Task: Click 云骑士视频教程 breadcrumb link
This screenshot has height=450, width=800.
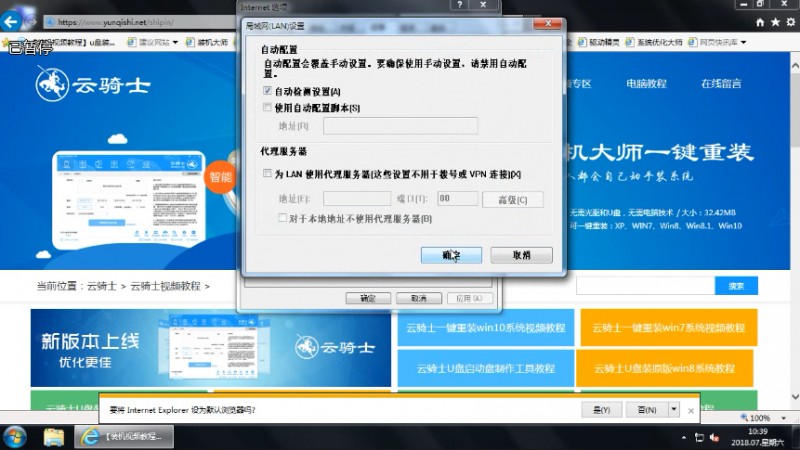Action: (x=165, y=286)
